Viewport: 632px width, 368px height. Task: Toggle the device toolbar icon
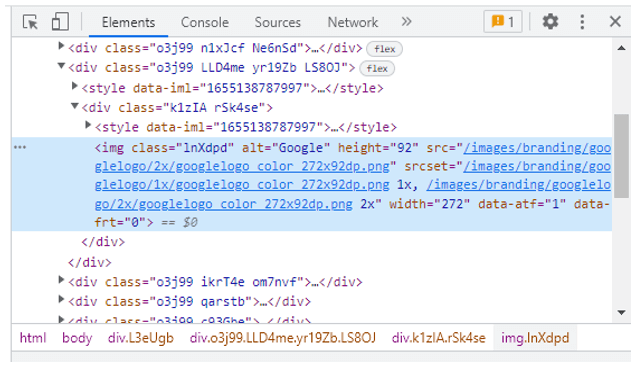coord(60,21)
